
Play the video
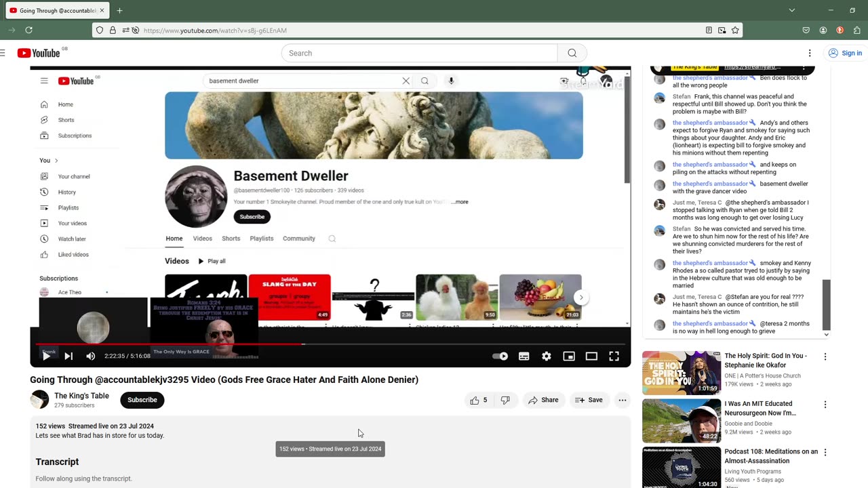click(x=46, y=356)
